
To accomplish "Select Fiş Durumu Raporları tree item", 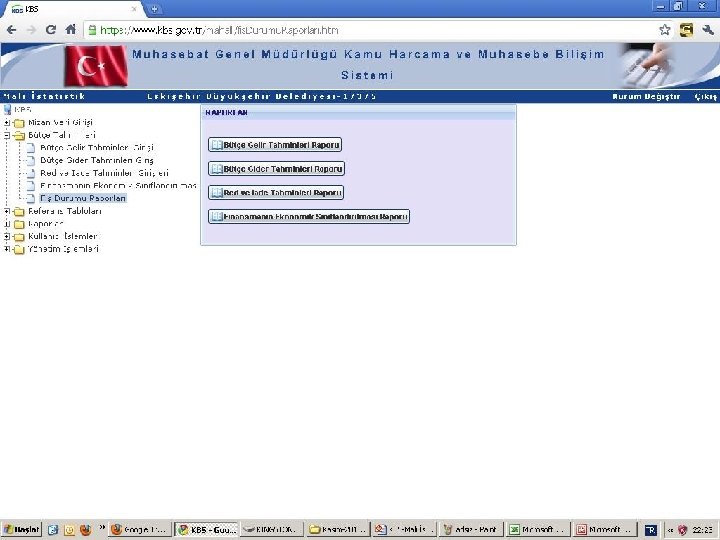I will 83,198.
